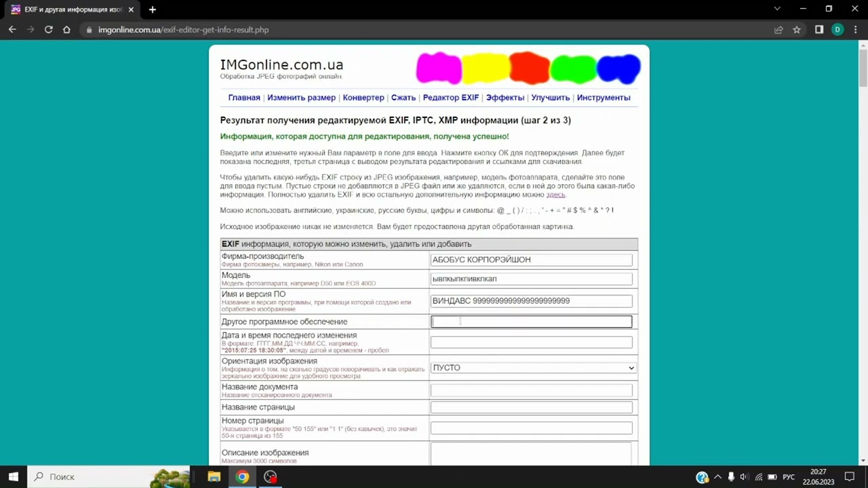Follow the здесь link to remove EXIF
Screen dimensions: 868x488
555,195
